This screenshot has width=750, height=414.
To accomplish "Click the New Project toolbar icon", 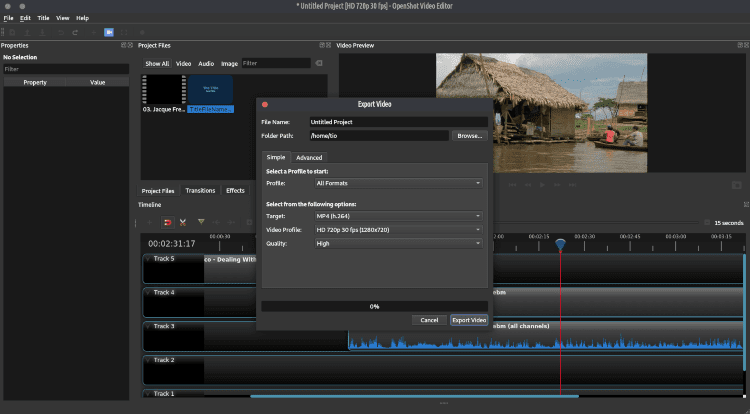I will coord(12,33).
